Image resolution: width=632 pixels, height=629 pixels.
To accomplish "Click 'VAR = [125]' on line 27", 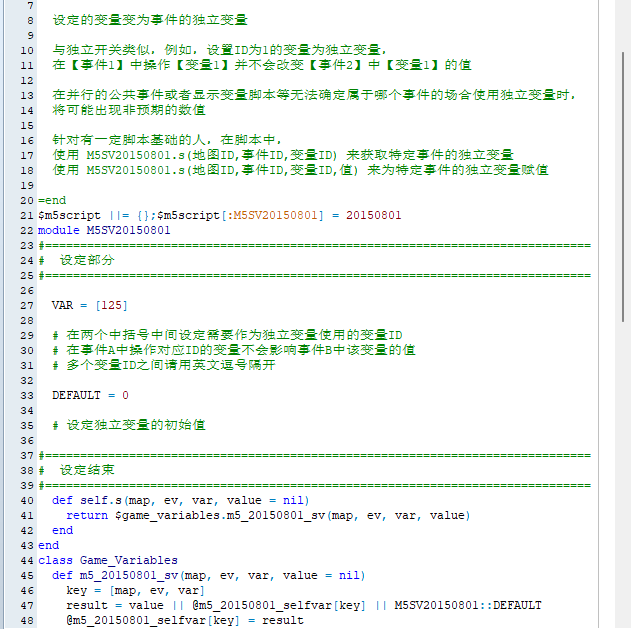I will (x=89, y=305).
